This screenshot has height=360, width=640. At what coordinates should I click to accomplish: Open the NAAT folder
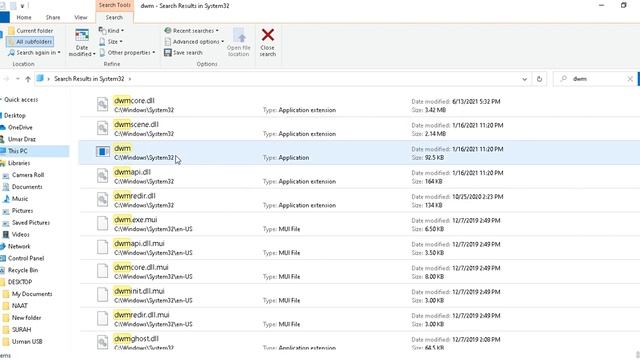pyautogui.click(x=20, y=306)
